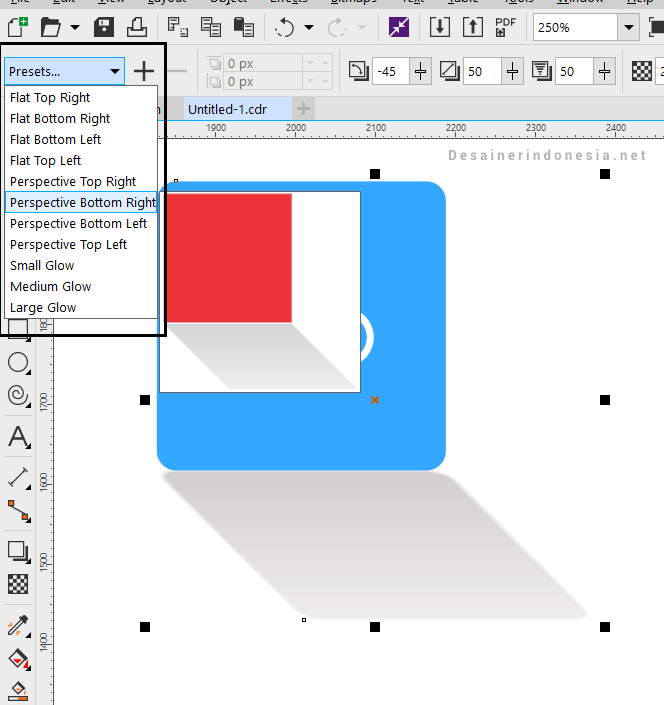The height and width of the screenshot is (705, 664).
Task: Add new document tab with plus
Action: tap(303, 109)
